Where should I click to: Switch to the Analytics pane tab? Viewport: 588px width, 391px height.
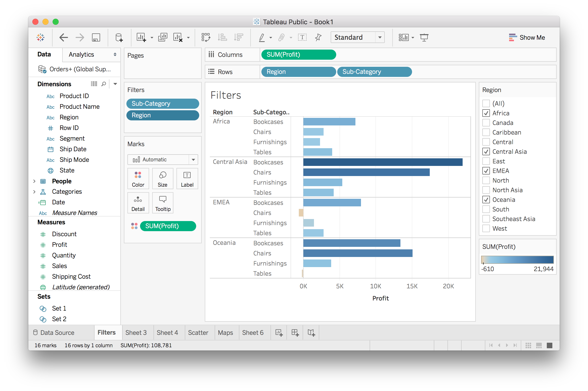coord(81,55)
